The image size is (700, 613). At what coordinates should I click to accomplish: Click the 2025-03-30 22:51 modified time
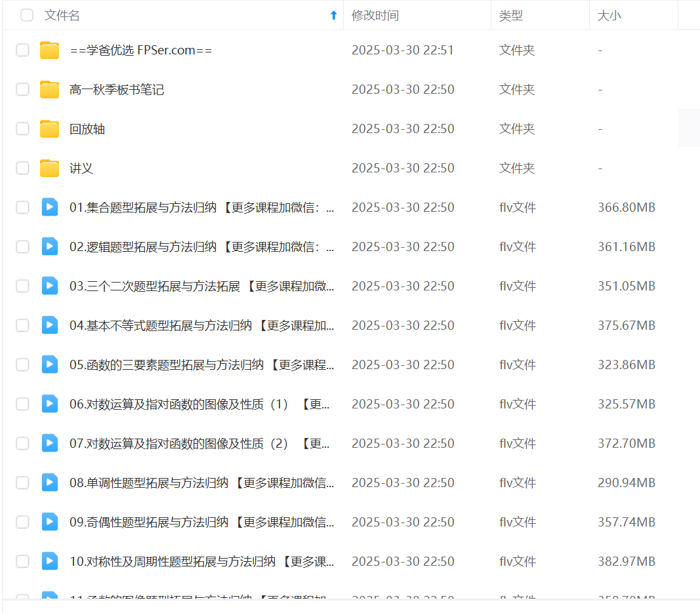tap(403, 50)
